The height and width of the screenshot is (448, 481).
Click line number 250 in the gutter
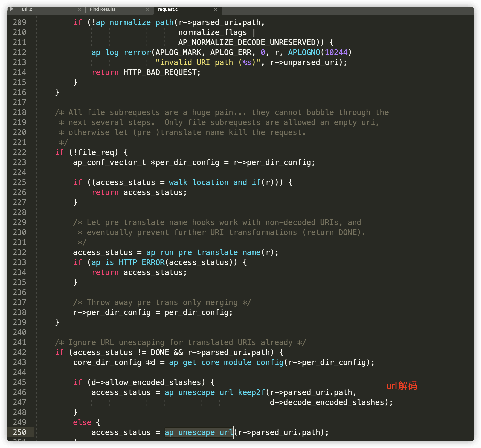pyautogui.click(x=19, y=432)
